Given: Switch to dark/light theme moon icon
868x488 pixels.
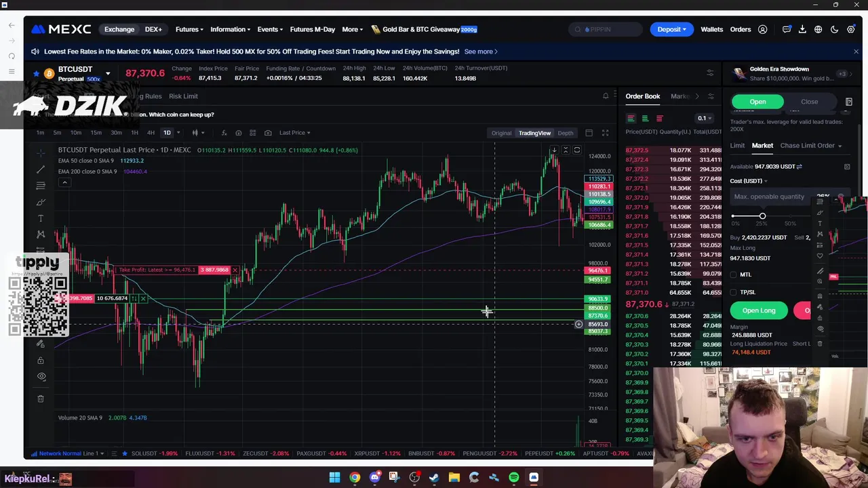Looking at the screenshot, I should coord(835,29).
